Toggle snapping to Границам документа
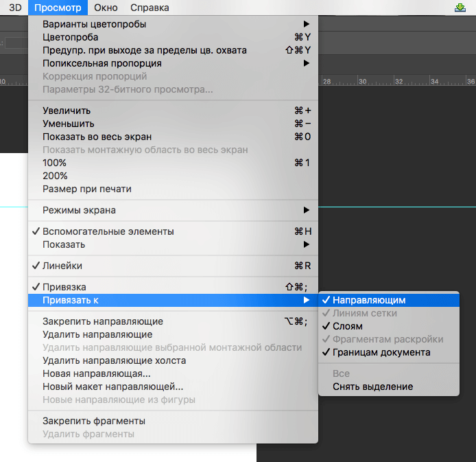The height and width of the screenshot is (462, 476). click(381, 352)
